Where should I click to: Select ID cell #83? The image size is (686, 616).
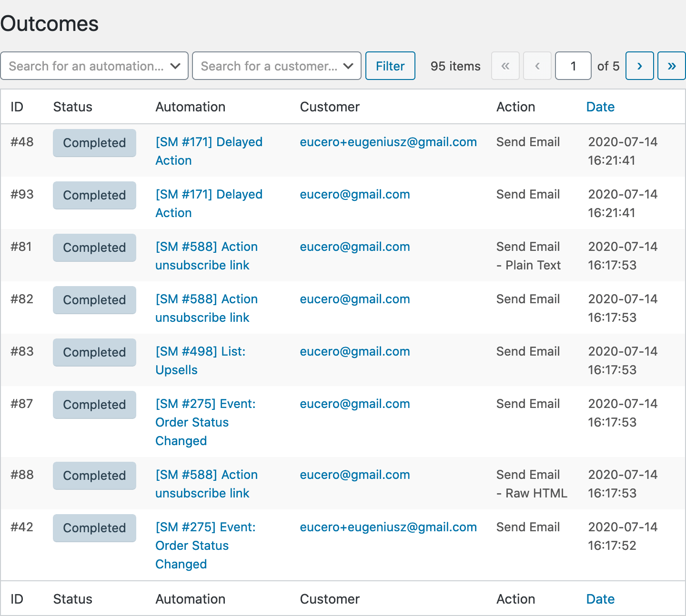pos(22,351)
